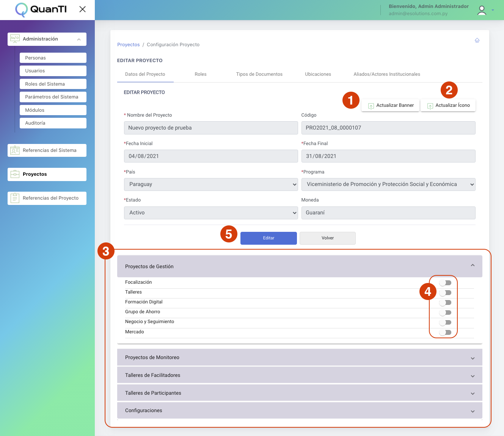Viewport: 504px width, 436px height.
Task: Open the Programa dropdown
Action: pos(388,184)
